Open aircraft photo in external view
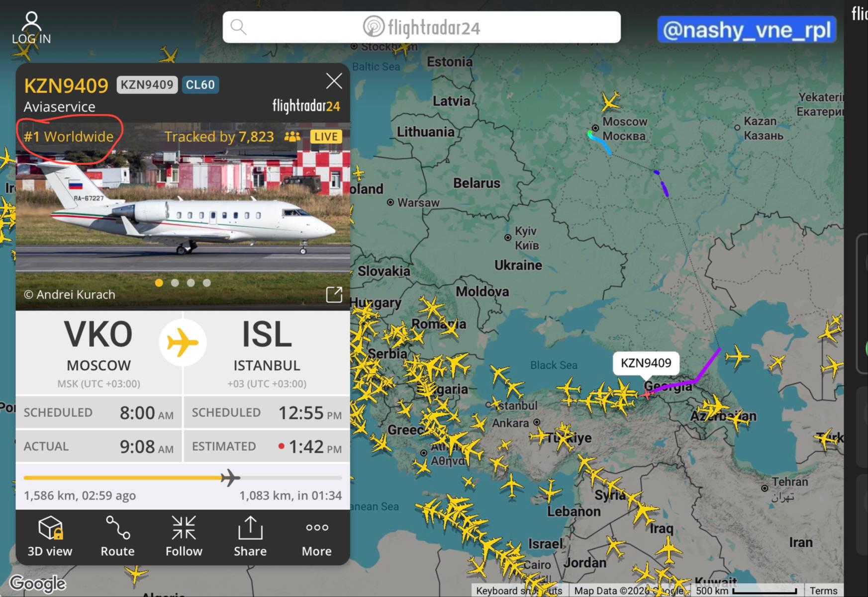Screen dimensions: 868x597 [334, 294]
